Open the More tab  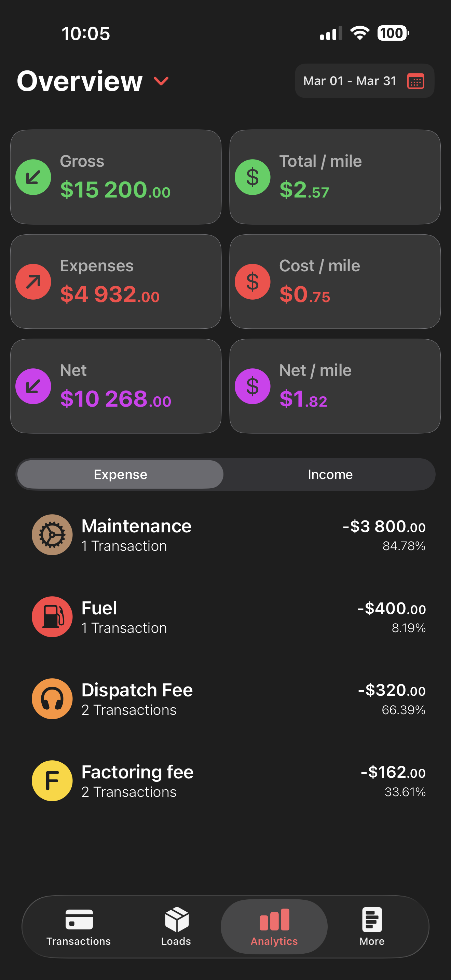point(371,926)
